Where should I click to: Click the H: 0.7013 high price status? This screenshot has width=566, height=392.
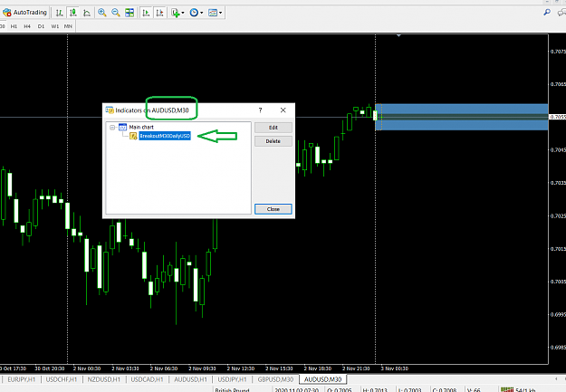click(x=375, y=390)
